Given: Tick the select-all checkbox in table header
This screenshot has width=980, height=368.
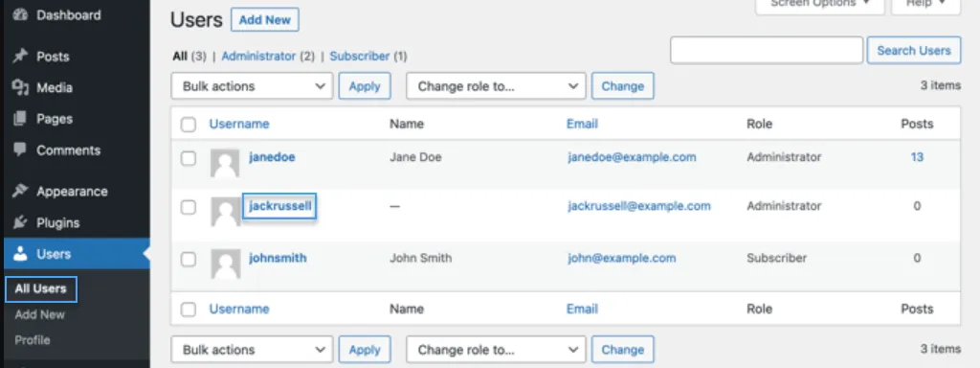Looking at the screenshot, I should tap(189, 125).
